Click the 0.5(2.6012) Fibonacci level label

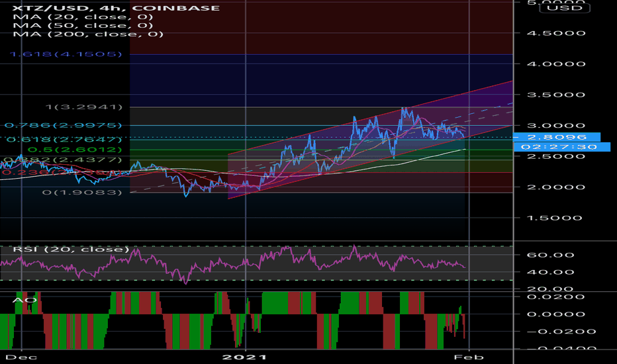[75, 150]
